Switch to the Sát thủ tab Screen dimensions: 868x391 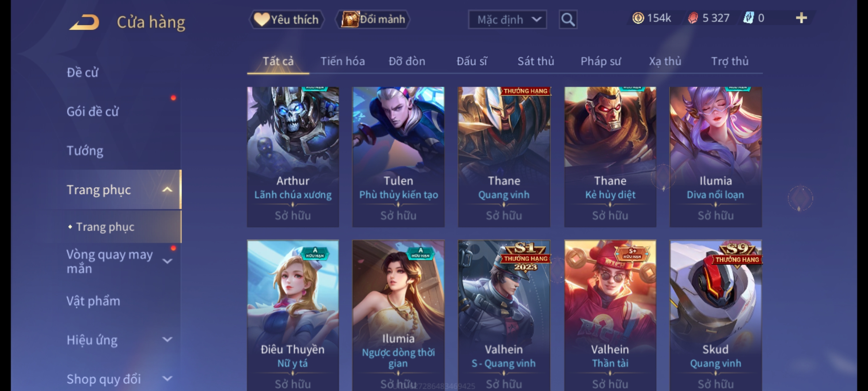click(536, 61)
